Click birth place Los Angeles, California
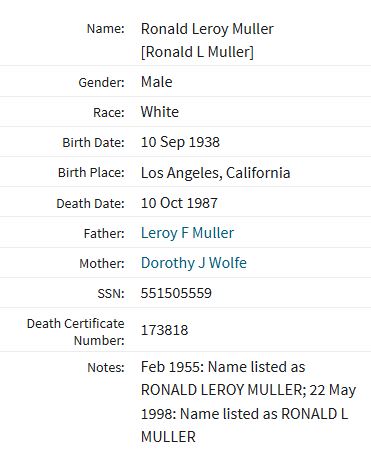Viewport: 371px width, 455px height. (215, 173)
